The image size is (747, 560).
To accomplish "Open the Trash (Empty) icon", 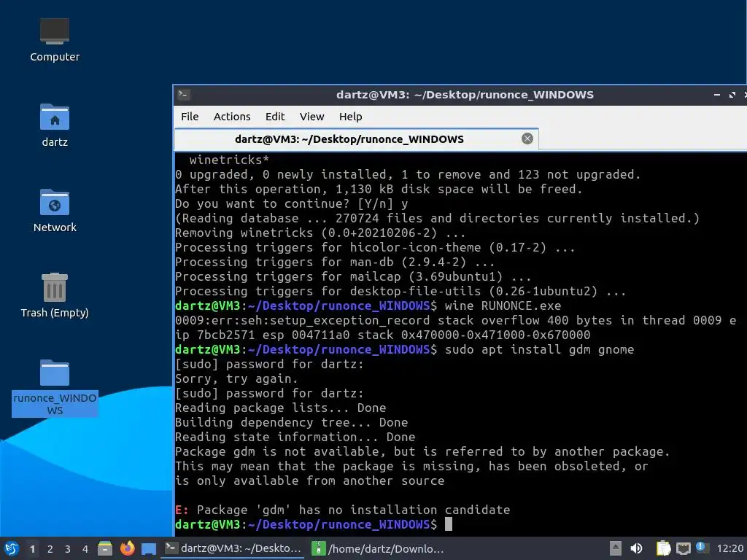I will click(54, 296).
